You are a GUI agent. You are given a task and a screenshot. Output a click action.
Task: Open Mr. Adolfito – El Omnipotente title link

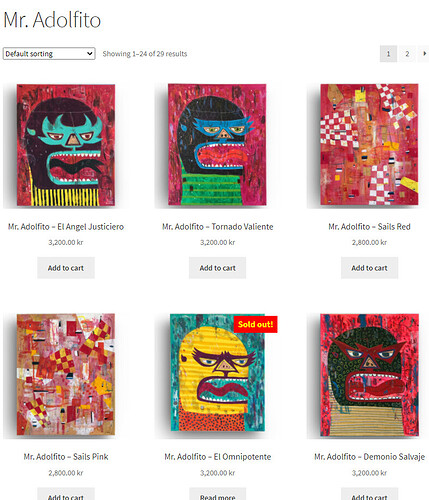pos(218,457)
